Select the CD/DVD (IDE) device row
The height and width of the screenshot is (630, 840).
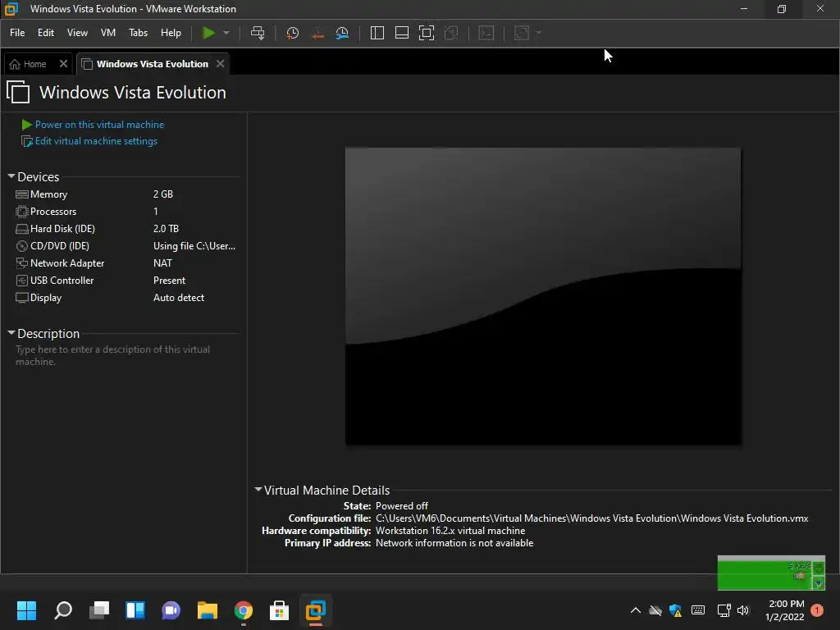click(x=126, y=246)
